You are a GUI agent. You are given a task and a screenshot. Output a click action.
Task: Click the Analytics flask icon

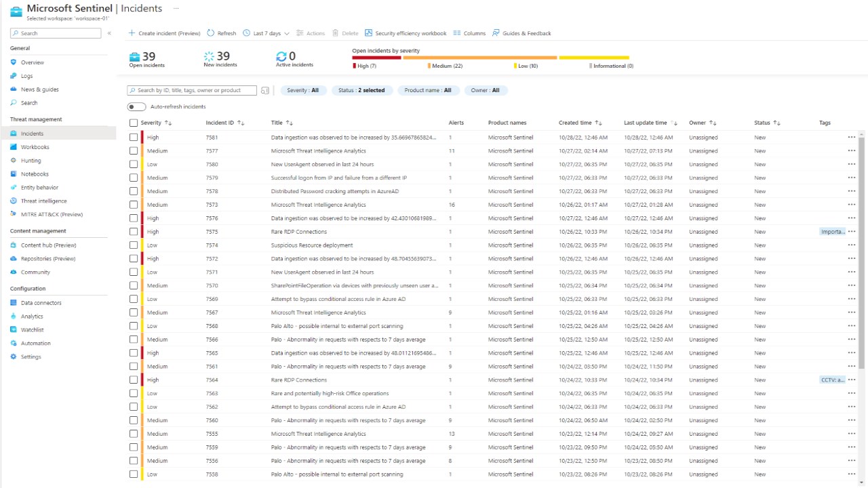(14, 317)
